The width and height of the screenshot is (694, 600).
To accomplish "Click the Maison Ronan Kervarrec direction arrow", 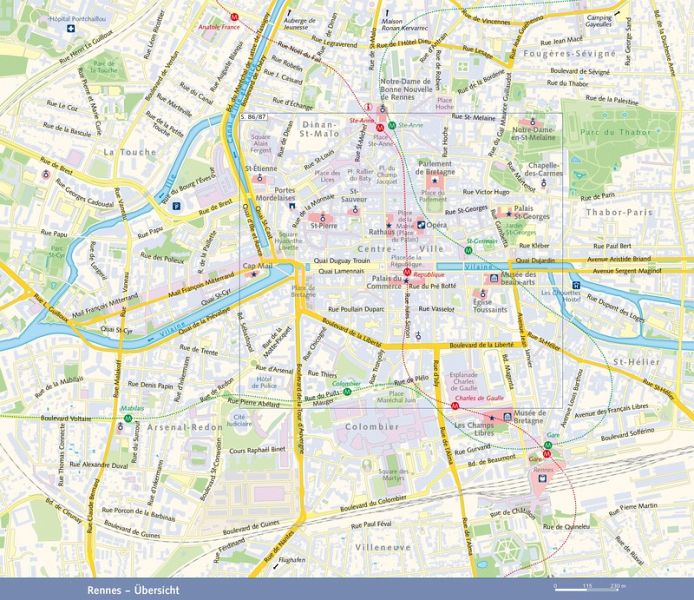I will 387,13.
